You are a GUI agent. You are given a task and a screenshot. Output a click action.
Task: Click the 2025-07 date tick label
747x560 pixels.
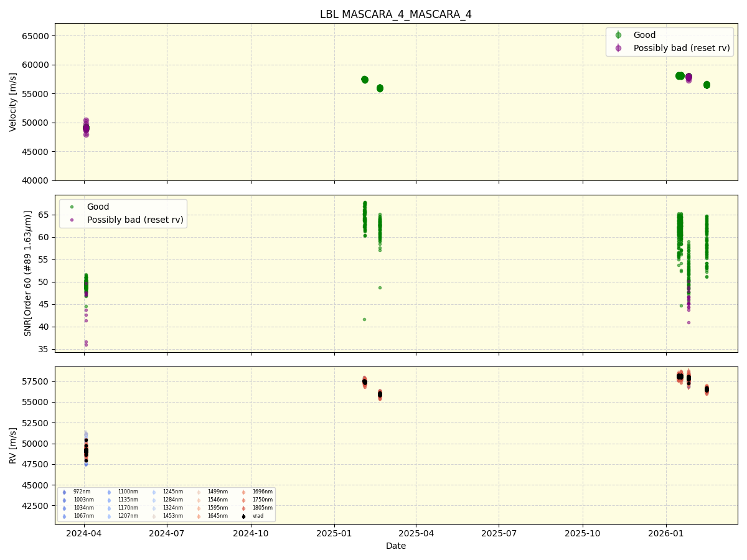(499, 533)
